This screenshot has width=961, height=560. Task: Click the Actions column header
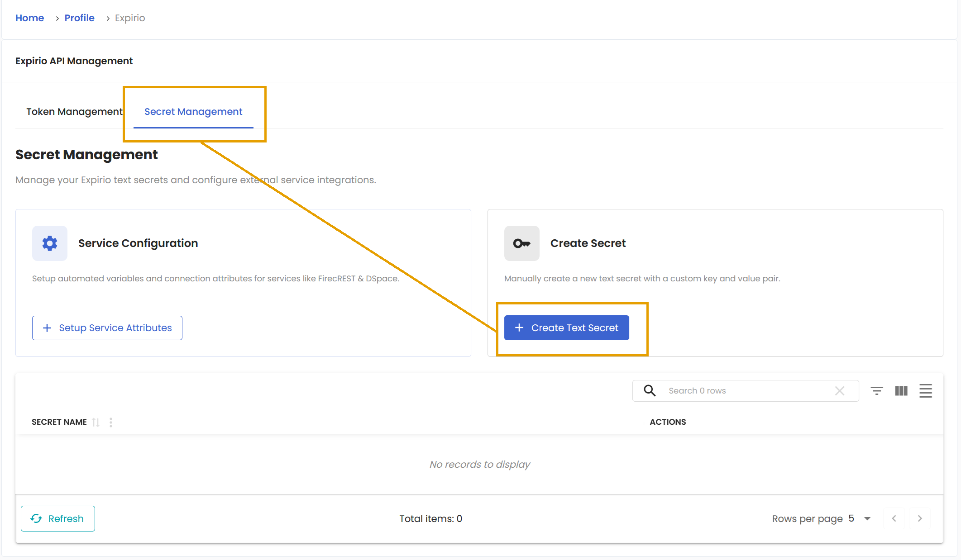[668, 422]
